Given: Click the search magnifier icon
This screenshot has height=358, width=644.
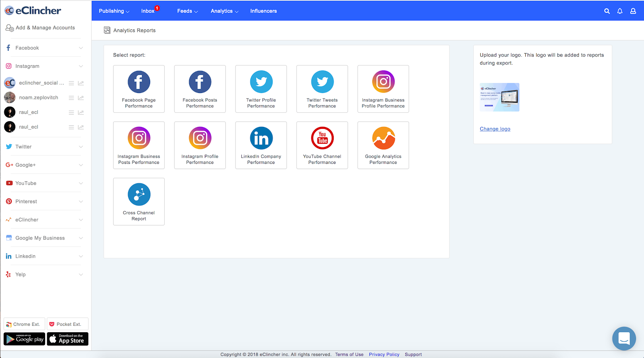Looking at the screenshot, I should pos(607,11).
